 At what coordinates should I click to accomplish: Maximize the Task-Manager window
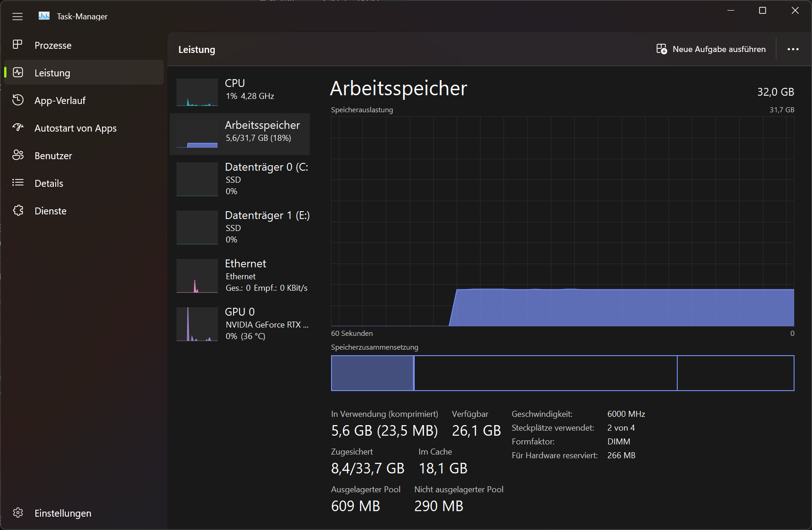click(762, 11)
